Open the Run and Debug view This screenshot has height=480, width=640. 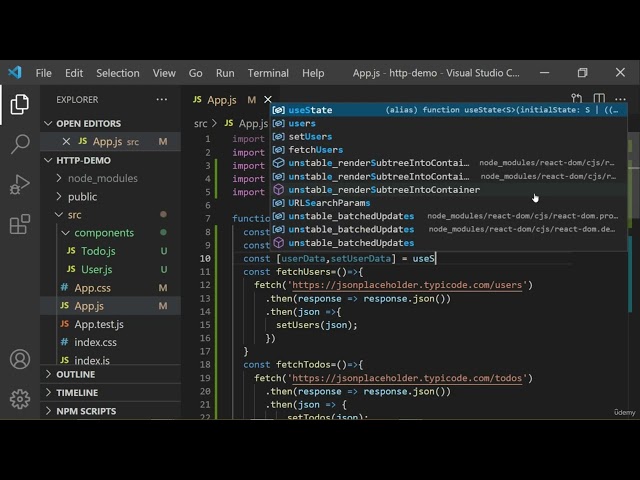click(20, 184)
